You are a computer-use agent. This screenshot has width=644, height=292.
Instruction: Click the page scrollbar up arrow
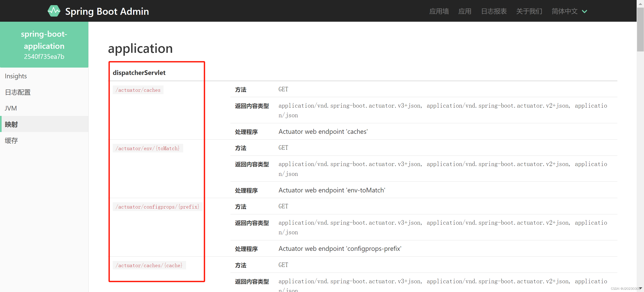(640, 4)
